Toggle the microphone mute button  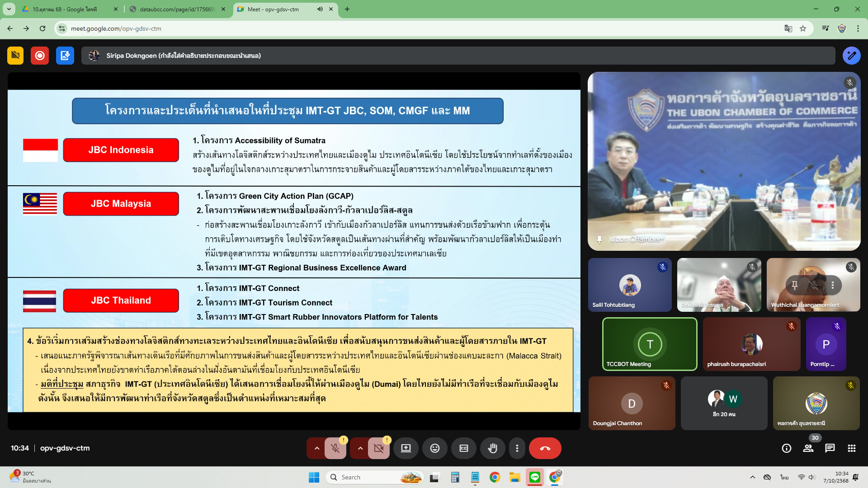click(335, 448)
